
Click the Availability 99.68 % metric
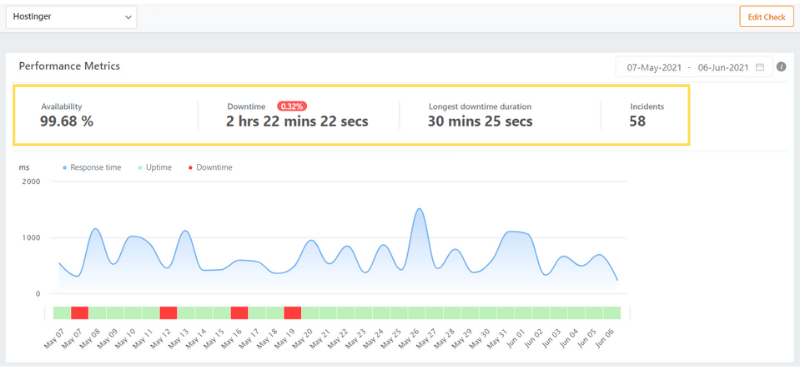pyautogui.click(x=67, y=115)
